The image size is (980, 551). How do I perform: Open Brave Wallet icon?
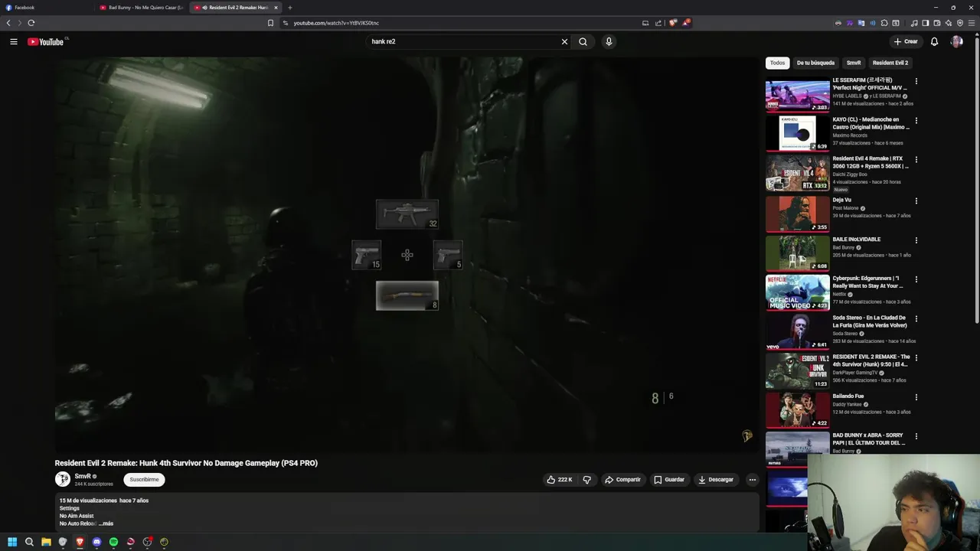937,23
